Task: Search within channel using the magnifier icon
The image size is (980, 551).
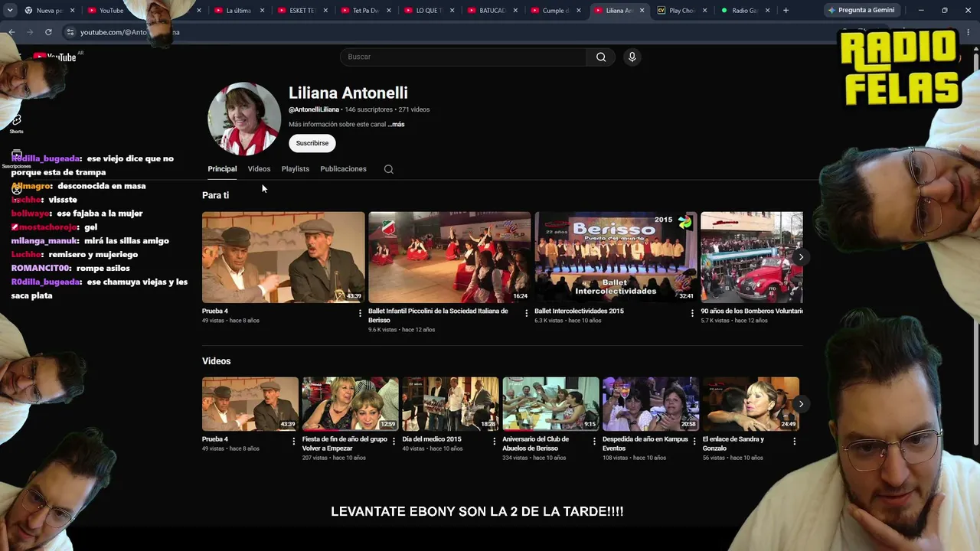Action: click(389, 169)
